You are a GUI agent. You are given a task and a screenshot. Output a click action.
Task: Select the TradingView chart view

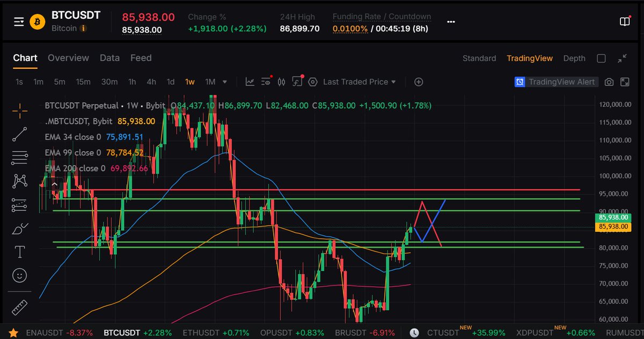530,58
